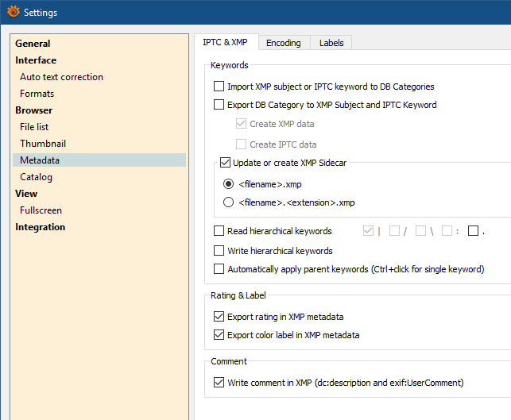The image size is (511, 420).
Task: Toggle Write hierarchical keywords checkbox
Action: 219,251
